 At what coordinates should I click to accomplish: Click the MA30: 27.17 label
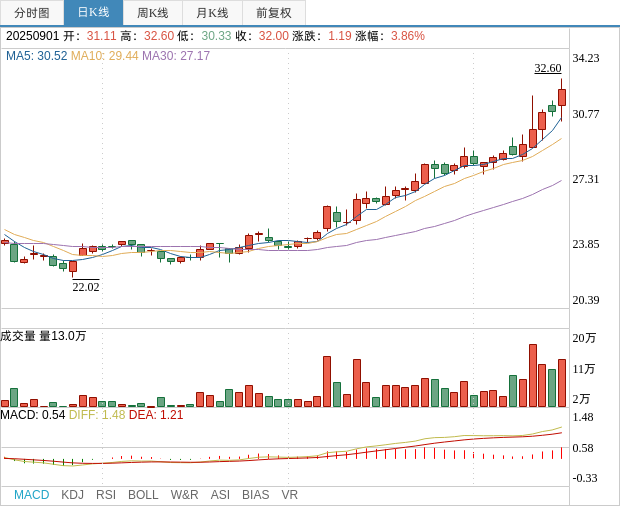[x=176, y=56]
